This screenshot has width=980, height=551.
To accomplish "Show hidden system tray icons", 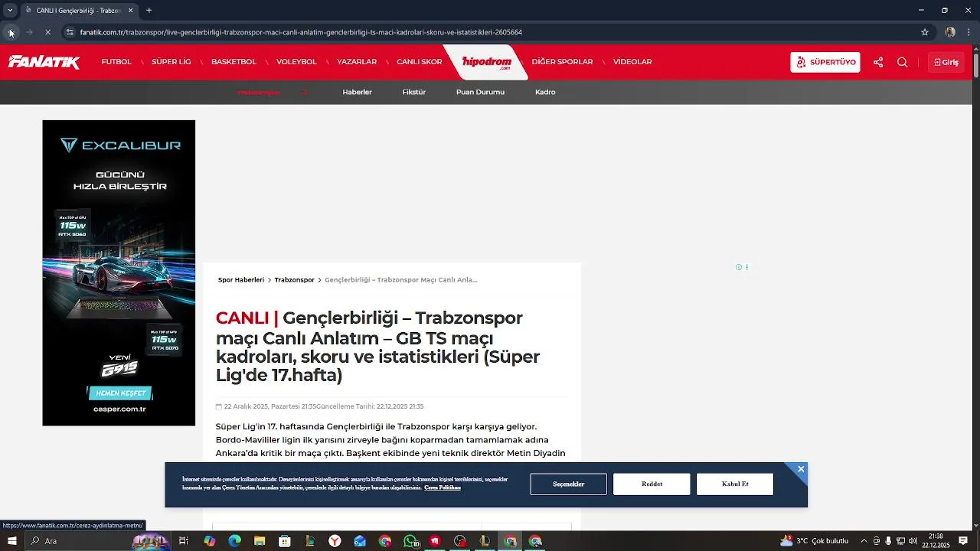I will (864, 541).
